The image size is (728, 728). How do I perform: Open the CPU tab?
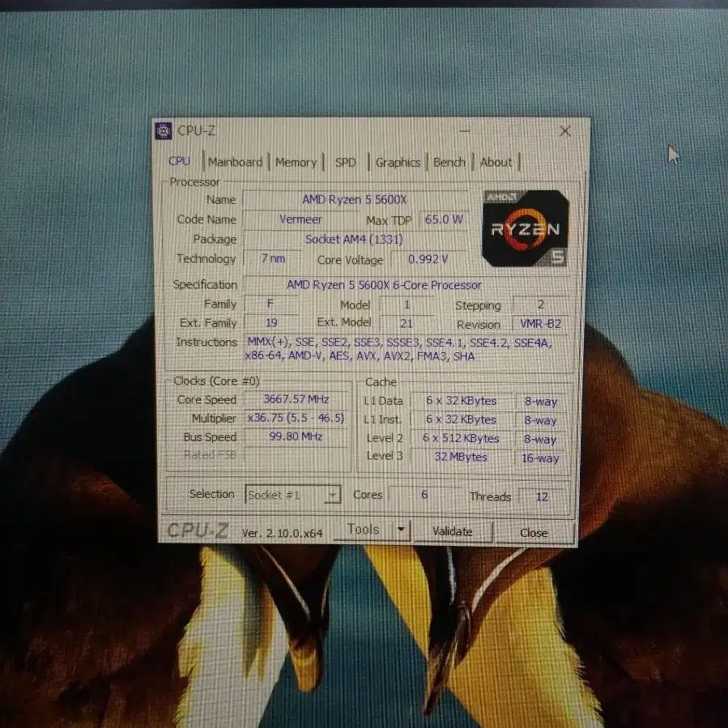(179, 161)
